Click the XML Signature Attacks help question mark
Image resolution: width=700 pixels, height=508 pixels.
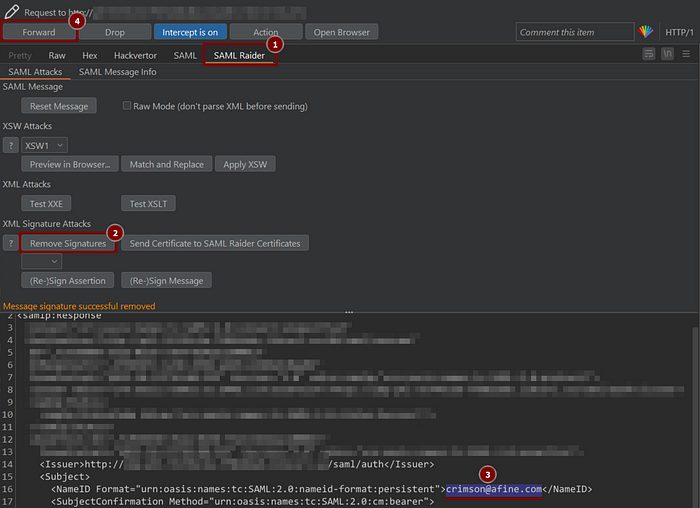pyautogui.click(x=11, y=243)
